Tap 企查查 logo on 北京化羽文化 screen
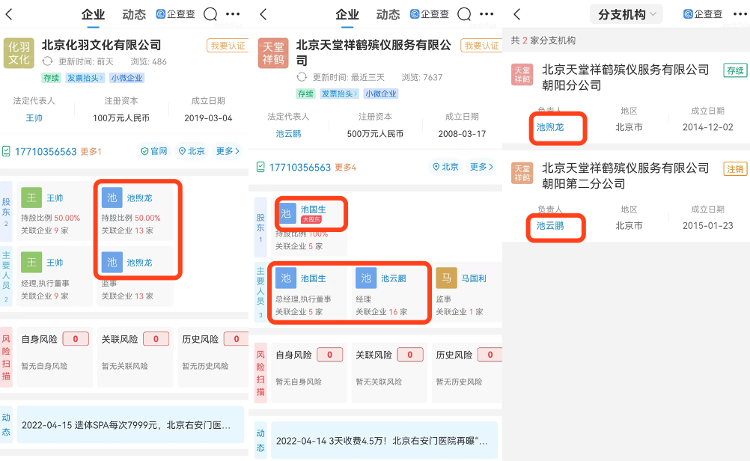Screen dimensions: 750x461 [176, 14]
